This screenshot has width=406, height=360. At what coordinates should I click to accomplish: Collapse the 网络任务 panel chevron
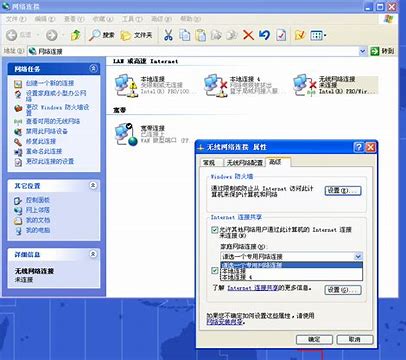coord(93,69)
